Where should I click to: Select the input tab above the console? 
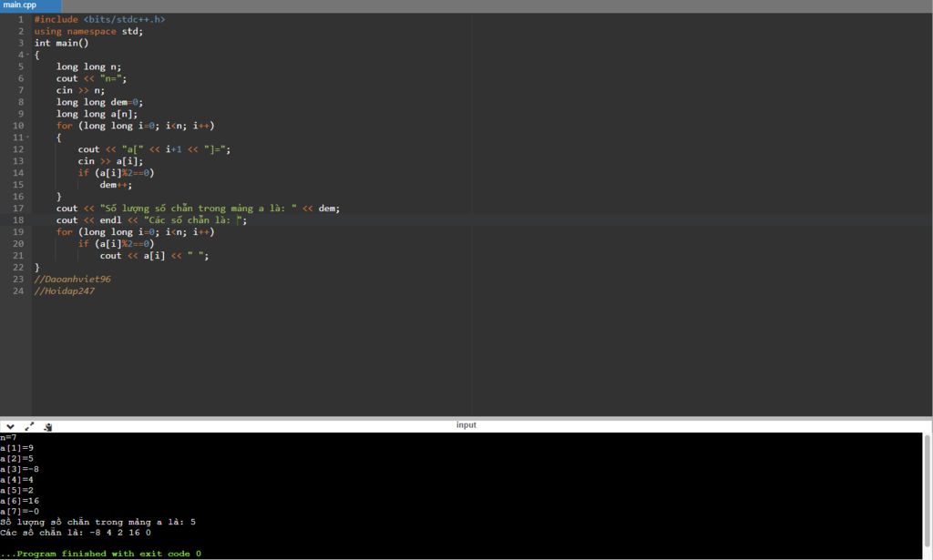[466, 425]
